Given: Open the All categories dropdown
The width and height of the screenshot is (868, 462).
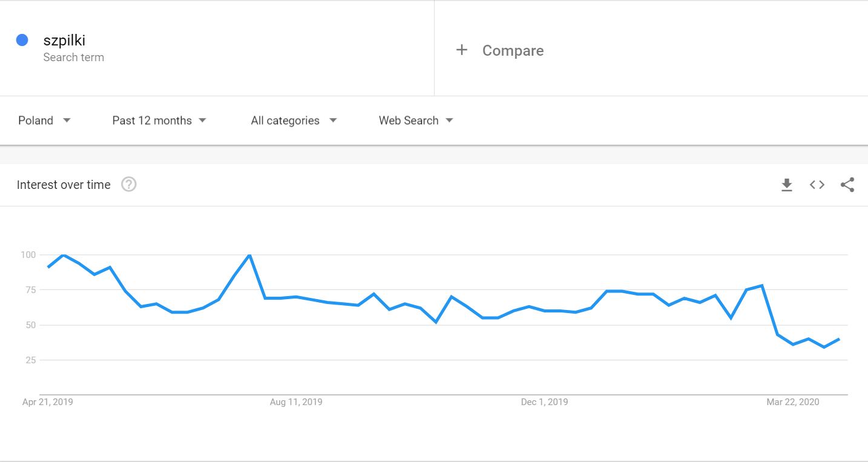Looking at the screenshot, I should [x=294, y=120].
